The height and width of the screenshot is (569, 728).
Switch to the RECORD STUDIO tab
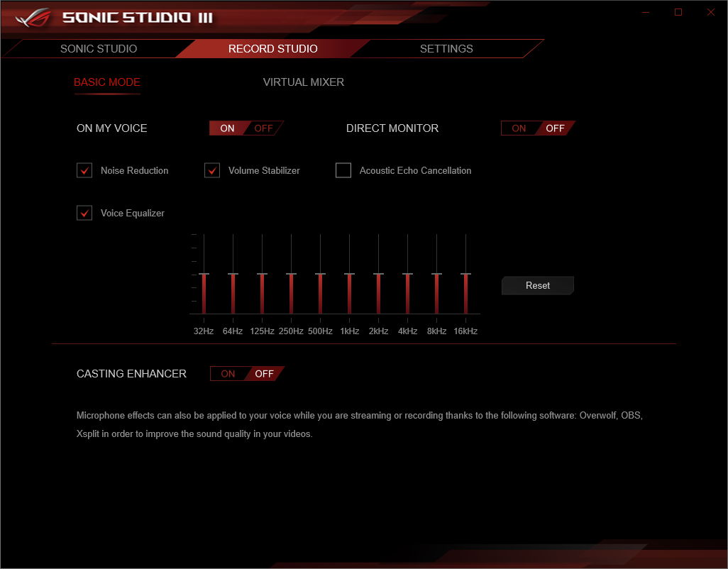(x=273, y=48)
